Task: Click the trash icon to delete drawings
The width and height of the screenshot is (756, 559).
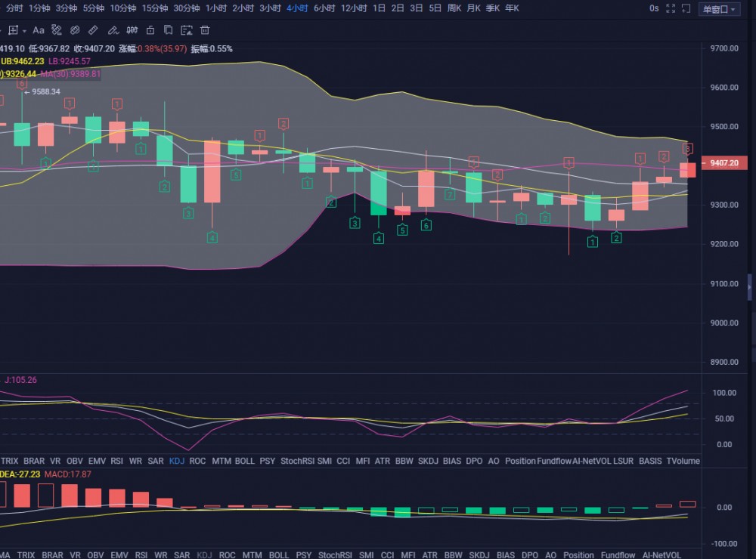Action: pyautogui.click(x=205, y=30)
